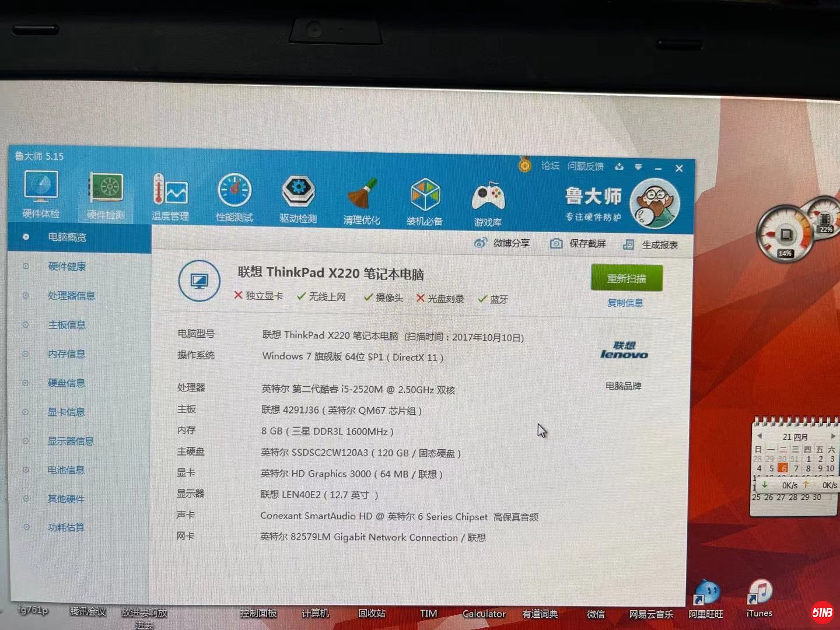Click 无线上网 feature indicator

tap(321, 297)
